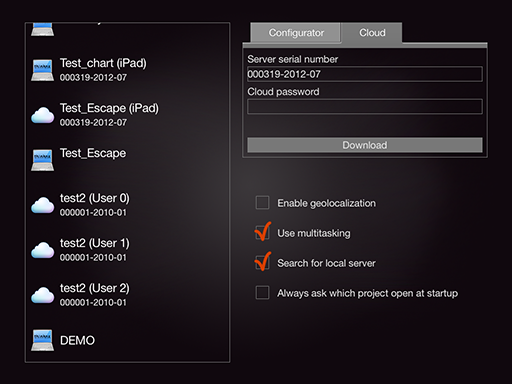Focus the Server serial number field

point(365,74)
